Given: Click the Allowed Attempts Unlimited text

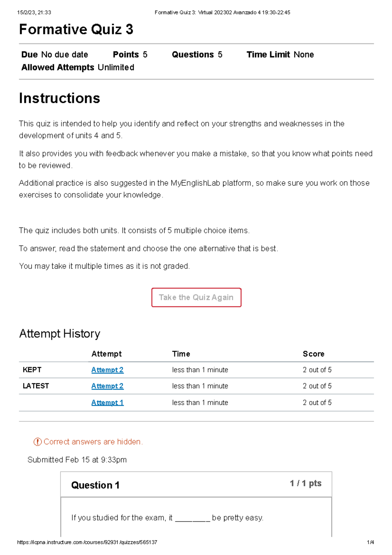Looking at the screenshot, I should 78,67.
